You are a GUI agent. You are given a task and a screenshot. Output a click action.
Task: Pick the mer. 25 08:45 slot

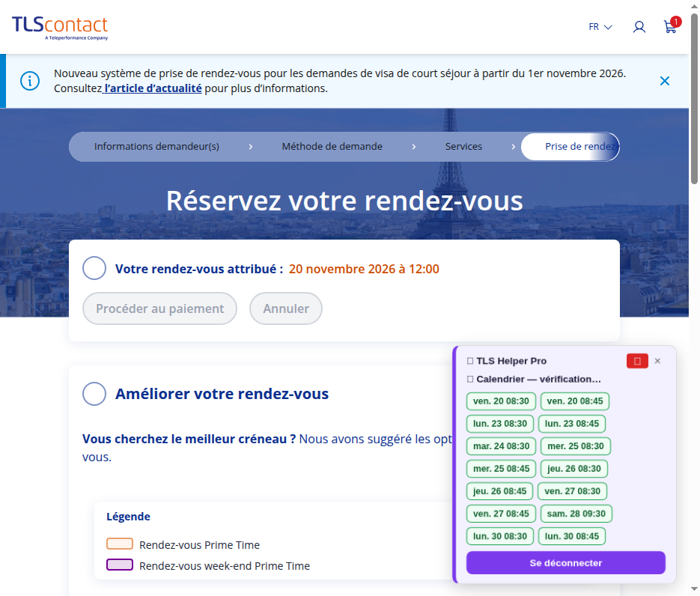point(502,469)
